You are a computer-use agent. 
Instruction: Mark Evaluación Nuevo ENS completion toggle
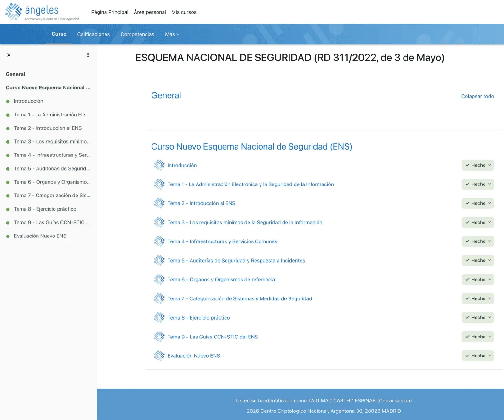[x=478, y=355]
